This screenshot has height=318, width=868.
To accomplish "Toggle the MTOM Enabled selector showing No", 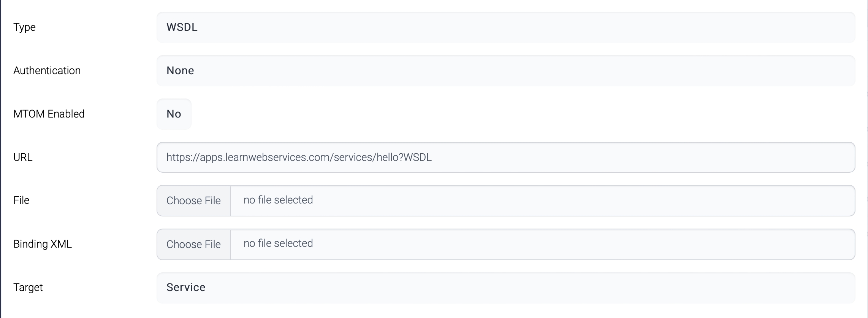I will (174, 114).
